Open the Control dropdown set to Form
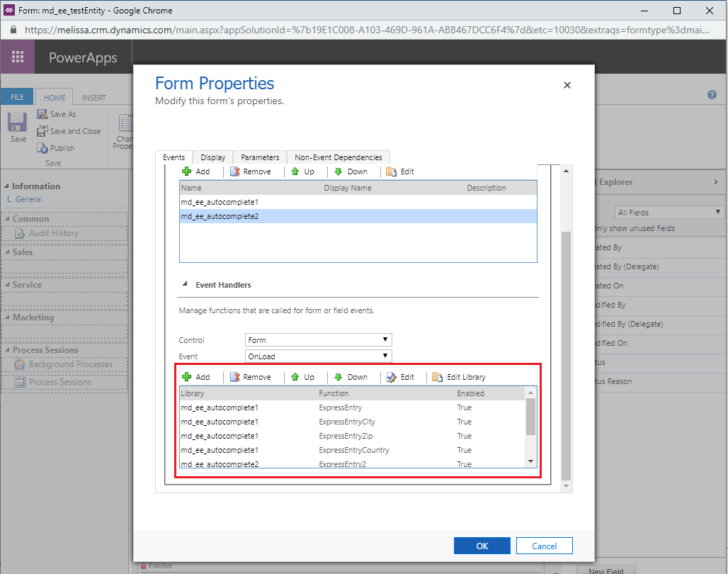The width and height of the screenshot is (728, 574). point(318,340)
